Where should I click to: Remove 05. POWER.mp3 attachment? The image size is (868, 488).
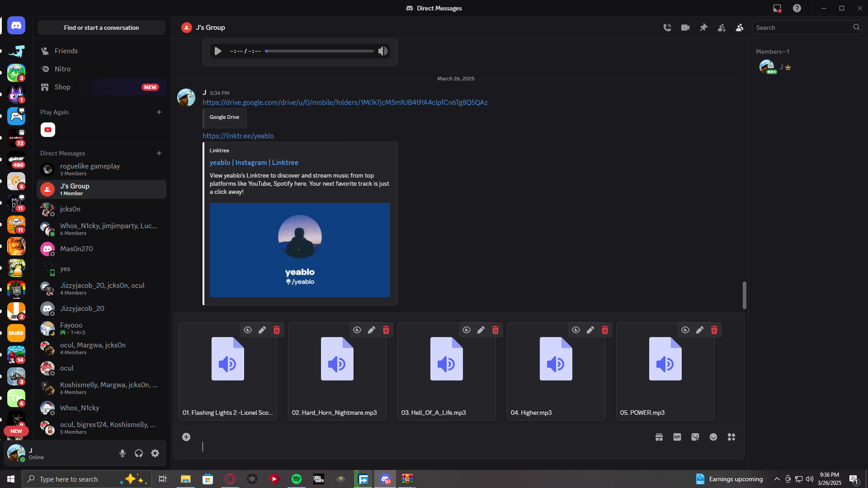[714, 330]
